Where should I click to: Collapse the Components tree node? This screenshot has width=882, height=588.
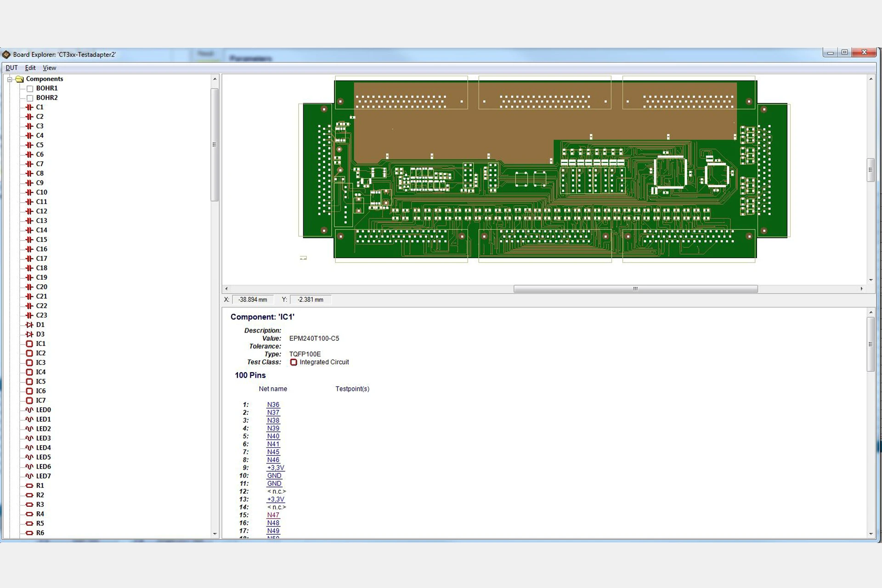coord(9,79)
